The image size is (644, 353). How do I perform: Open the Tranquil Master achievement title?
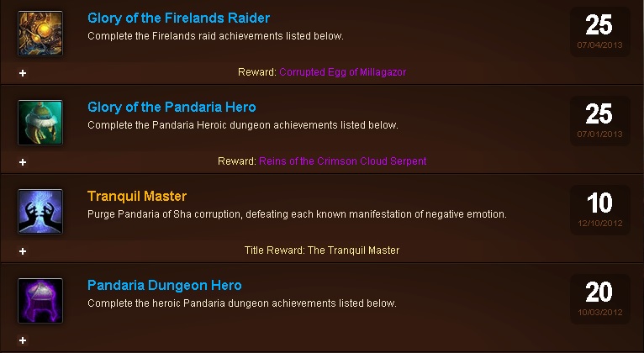(137, 196)
